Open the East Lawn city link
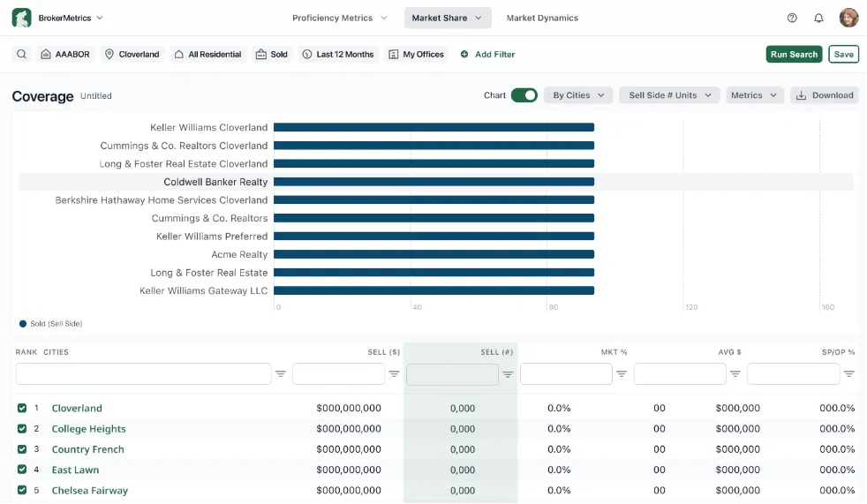Image resolution: width=867 pixels, height=504 pixels. point(75,470)
